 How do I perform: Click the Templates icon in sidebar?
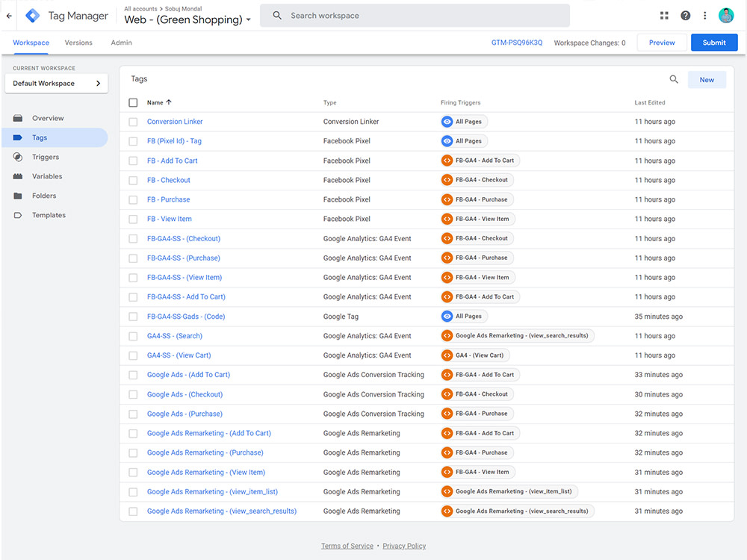click(x=18, y=215)
